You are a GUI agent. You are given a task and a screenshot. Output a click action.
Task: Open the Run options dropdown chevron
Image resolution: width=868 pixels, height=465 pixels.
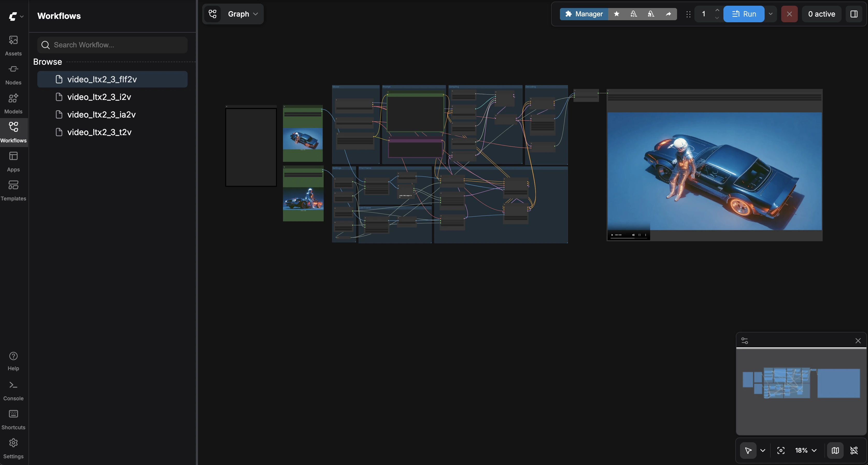pyautogui.click(x=771, y=14)
